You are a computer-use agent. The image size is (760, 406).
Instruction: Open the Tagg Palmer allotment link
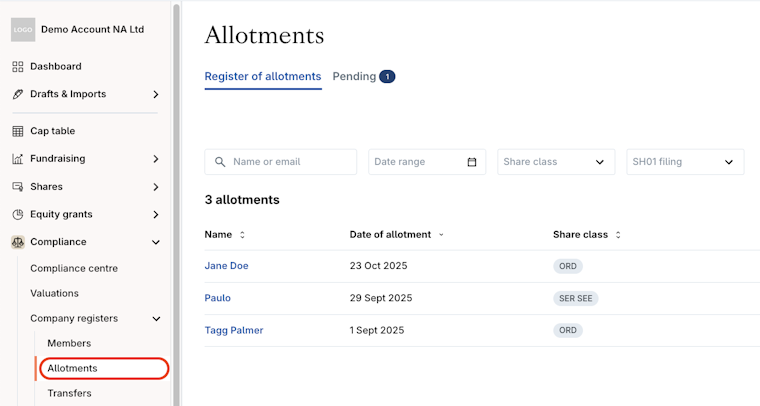[233, 330]
